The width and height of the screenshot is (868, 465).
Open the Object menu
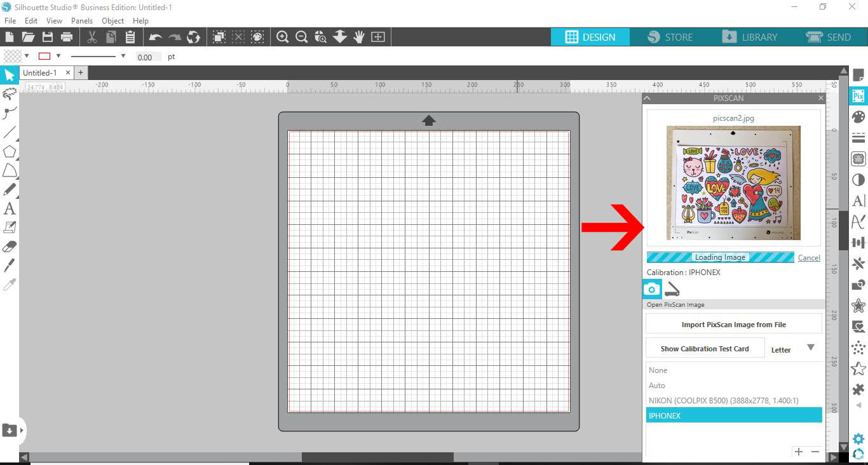coord(112,20)
